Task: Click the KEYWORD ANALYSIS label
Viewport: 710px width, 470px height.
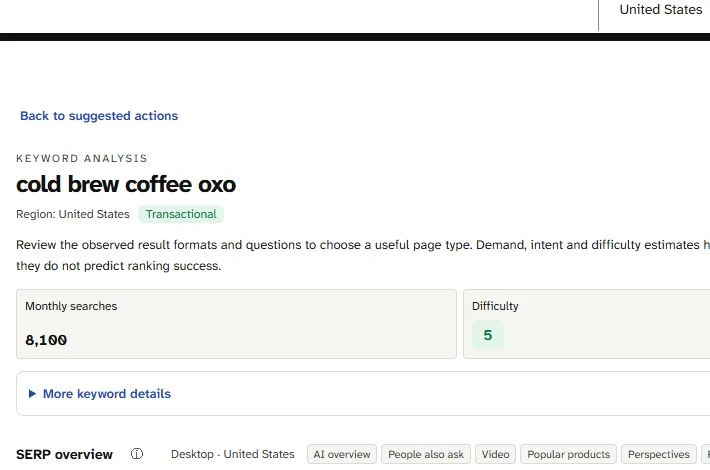Action: click(x=82, y=158)
